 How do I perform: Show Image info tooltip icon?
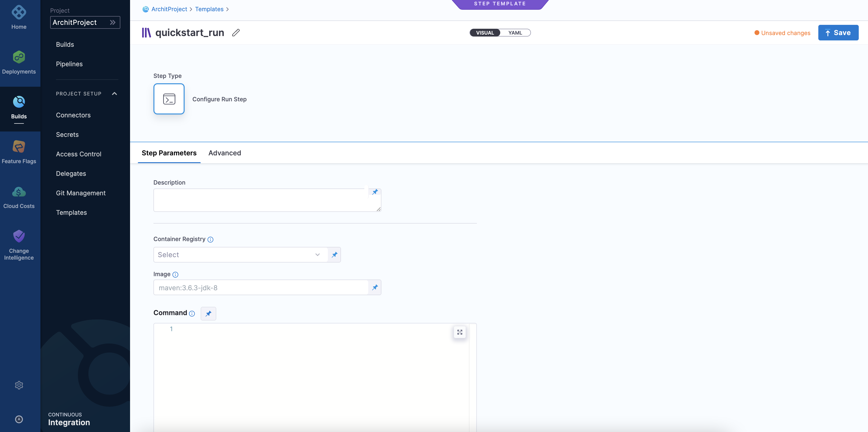tap(175, 275)
